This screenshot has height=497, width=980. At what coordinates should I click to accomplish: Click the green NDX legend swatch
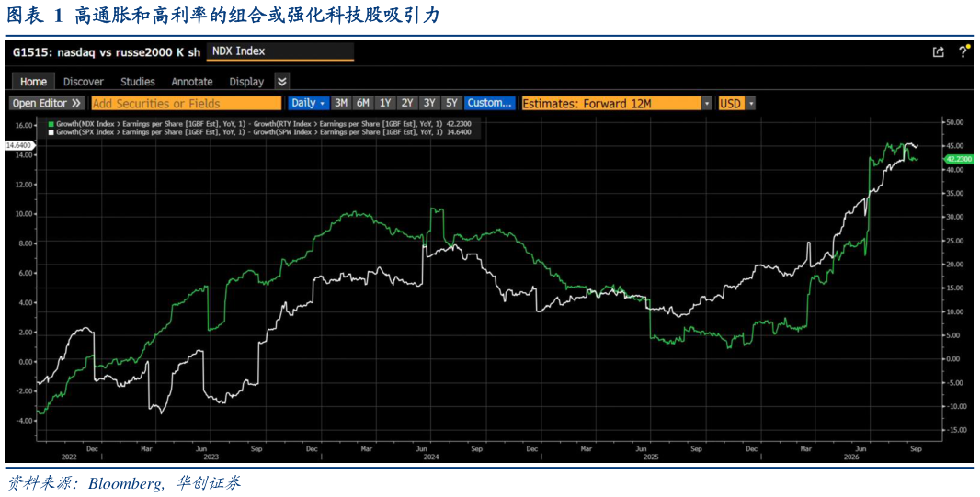pyautogui.click(x=51, y=125)
